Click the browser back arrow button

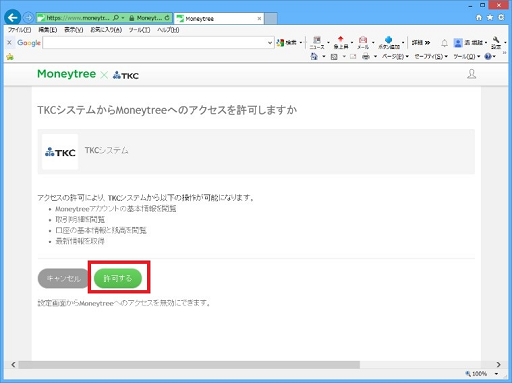[x=13, y=17]
